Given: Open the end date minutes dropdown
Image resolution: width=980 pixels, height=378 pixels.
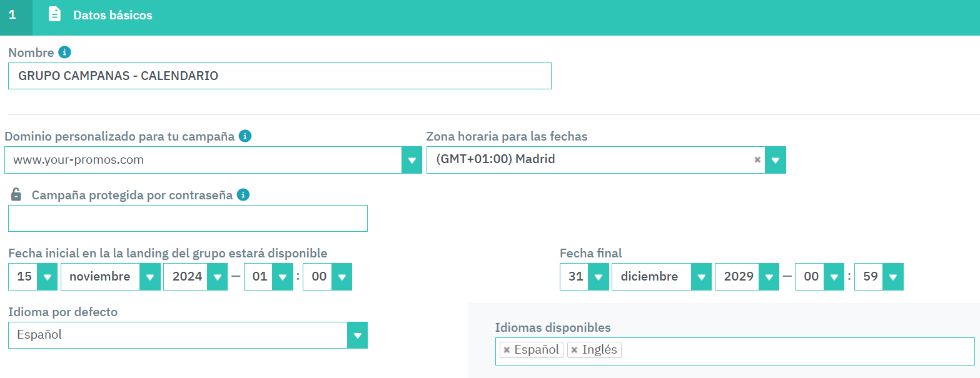Looking at the screenshot, I should pyautogui.click(x=893, y=277).
